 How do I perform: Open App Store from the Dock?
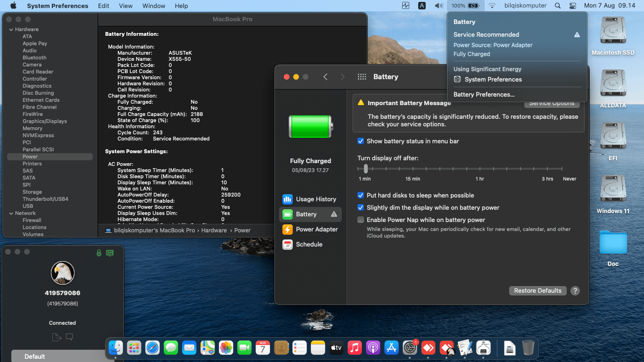(391, 348)
